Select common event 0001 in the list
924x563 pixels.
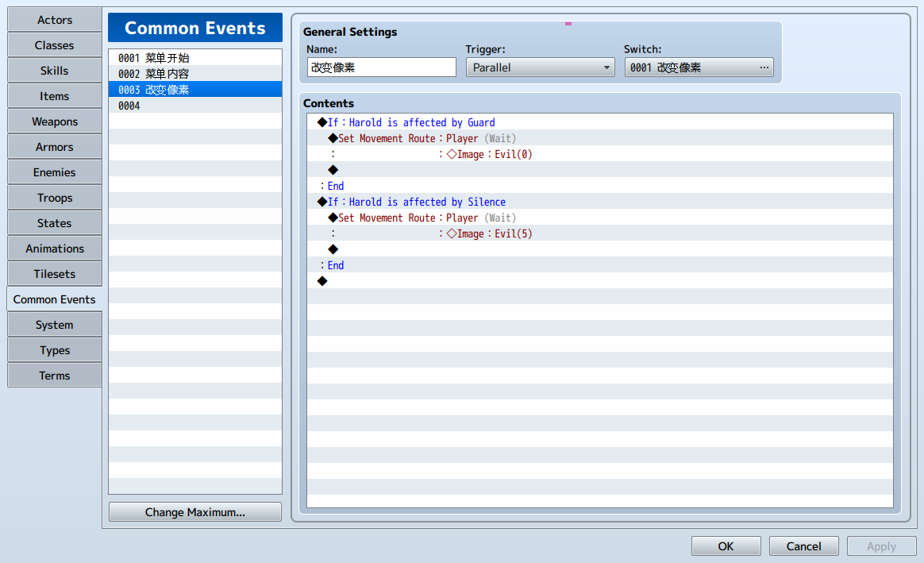tap(195, 58)
